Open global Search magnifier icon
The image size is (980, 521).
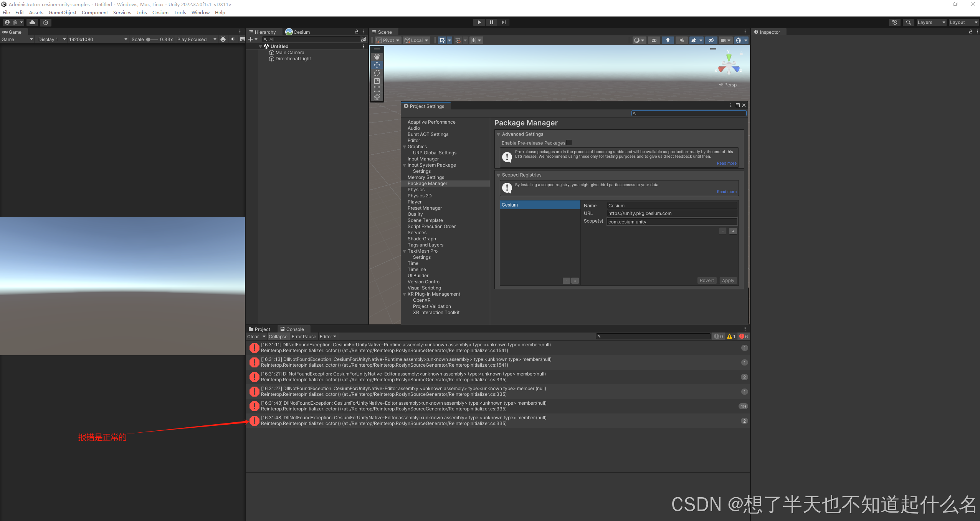pos(908,22)
